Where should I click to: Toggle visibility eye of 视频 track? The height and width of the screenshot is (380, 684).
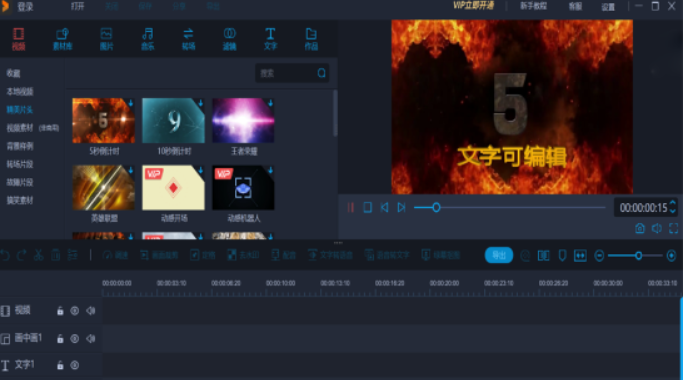click(x=75, y=311)
